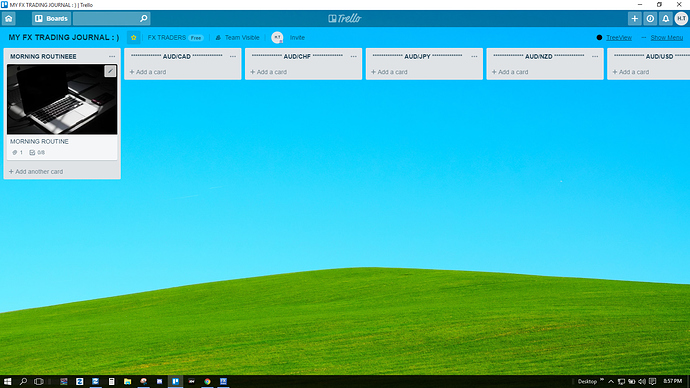Focus the Trello search box
The image size is (690, 388).
[x=111, y=18]
